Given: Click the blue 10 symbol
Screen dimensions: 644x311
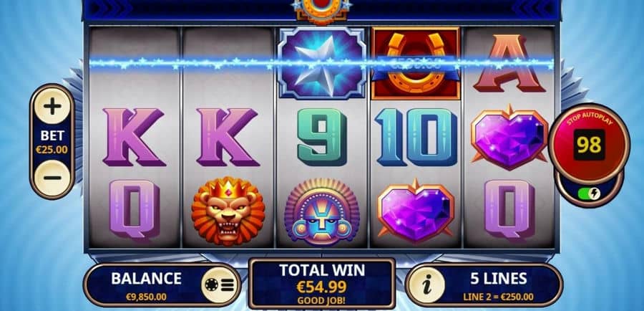Looking at the screenshot, I should tap(416, 137).
